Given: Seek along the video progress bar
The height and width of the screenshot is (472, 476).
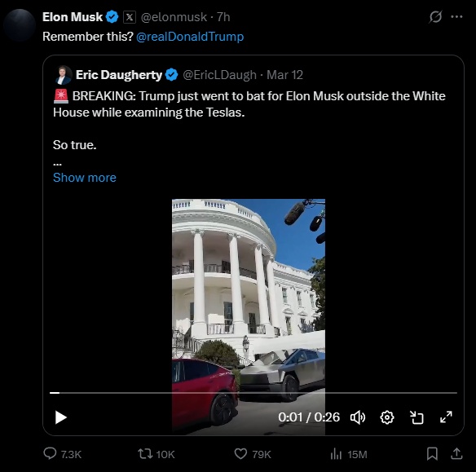Looking at the screenshot, I should (x=253, y=393).
